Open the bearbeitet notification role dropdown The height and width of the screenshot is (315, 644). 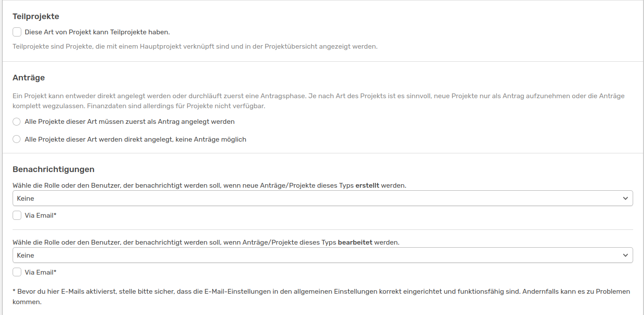pyautogui.click(x=322, y=255)
